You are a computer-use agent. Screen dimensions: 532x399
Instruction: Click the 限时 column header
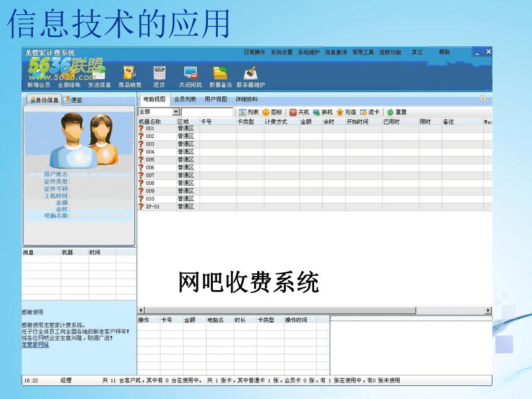[430, 121]
